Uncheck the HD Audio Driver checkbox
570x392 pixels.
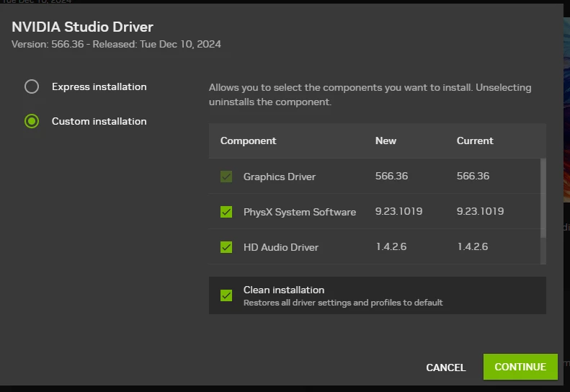click(x=226, y=247)
